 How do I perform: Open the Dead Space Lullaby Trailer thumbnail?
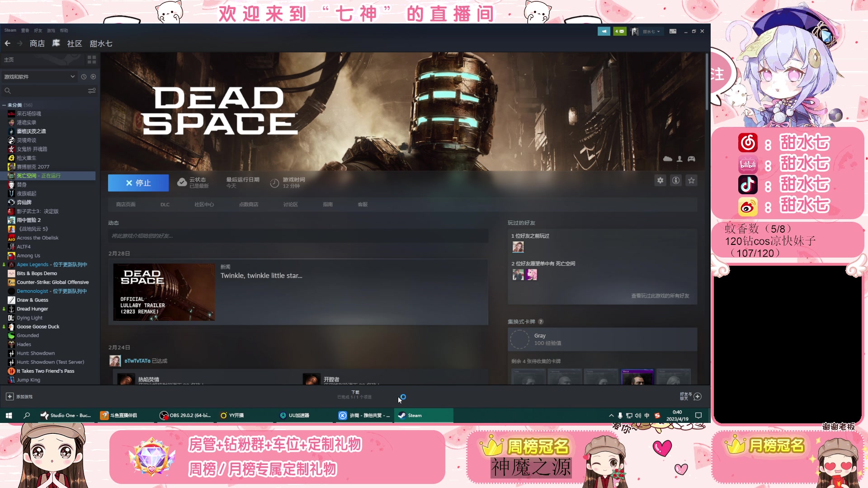click(x=164, y=292)
